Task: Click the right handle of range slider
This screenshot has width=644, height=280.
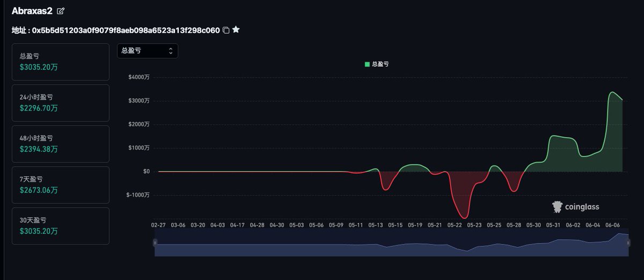Action: click(628, 243)
